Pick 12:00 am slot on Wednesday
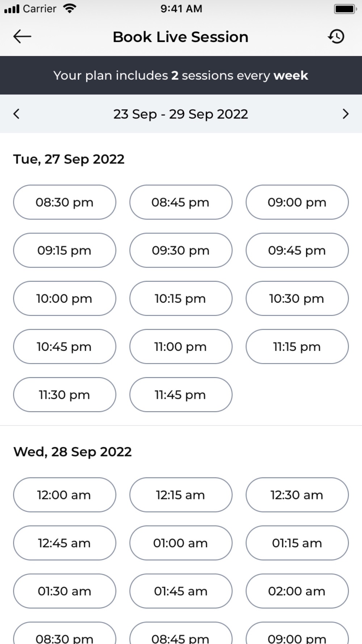This screenshot has width=362, height=644. (65, 495)
